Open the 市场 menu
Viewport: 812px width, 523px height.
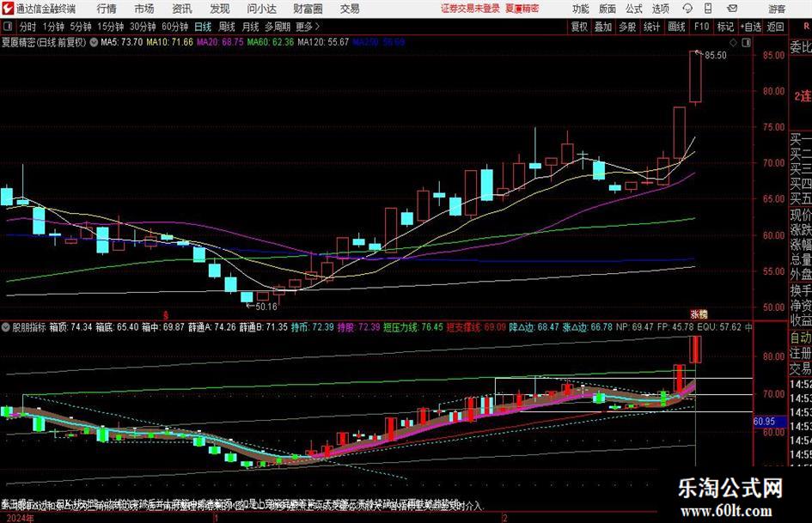tap(144, 9)
